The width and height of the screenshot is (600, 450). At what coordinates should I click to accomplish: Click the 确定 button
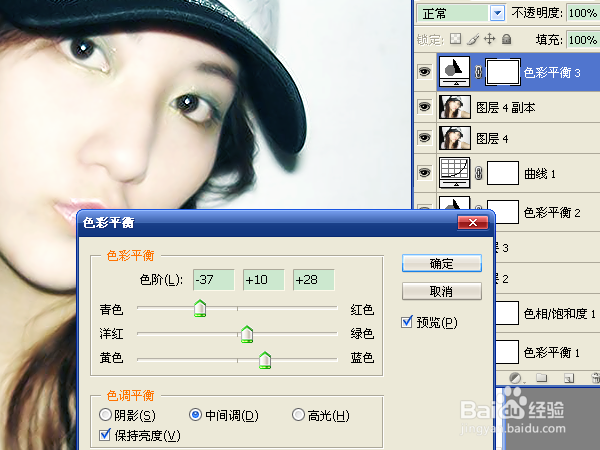(x=442, y=264)
